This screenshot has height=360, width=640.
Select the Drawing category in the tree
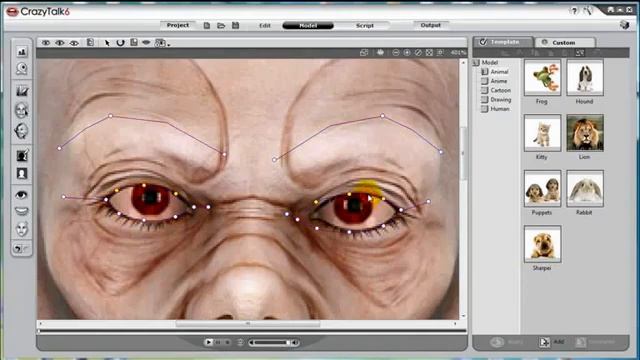500,100
